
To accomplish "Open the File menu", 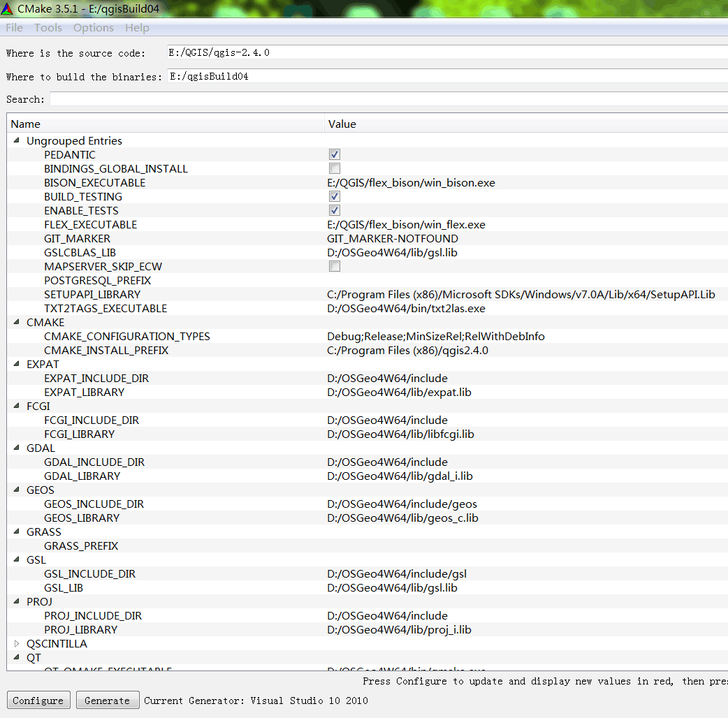I will (x=14, y=28).
